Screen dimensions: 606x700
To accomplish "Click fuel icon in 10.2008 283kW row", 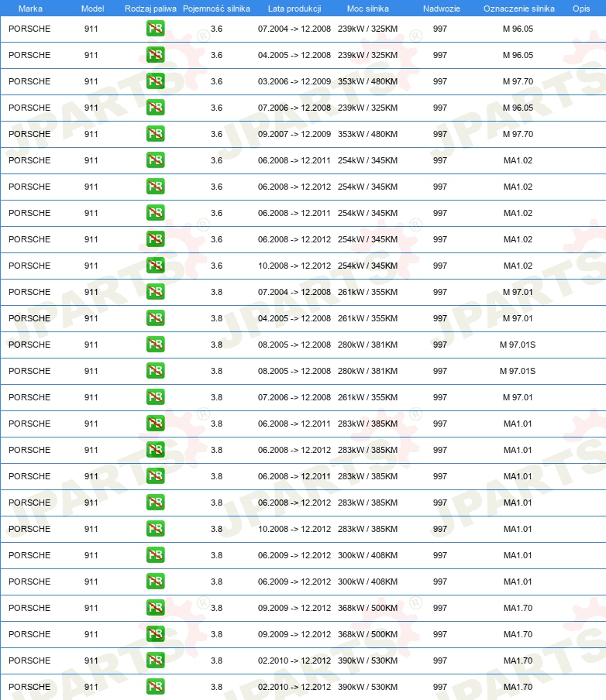I will [156, 529].
